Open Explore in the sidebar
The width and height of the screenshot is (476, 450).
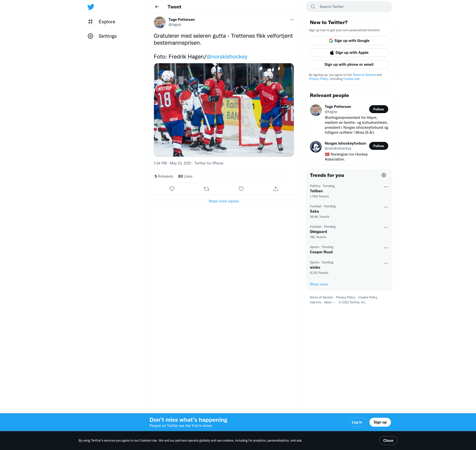point(107,22)
